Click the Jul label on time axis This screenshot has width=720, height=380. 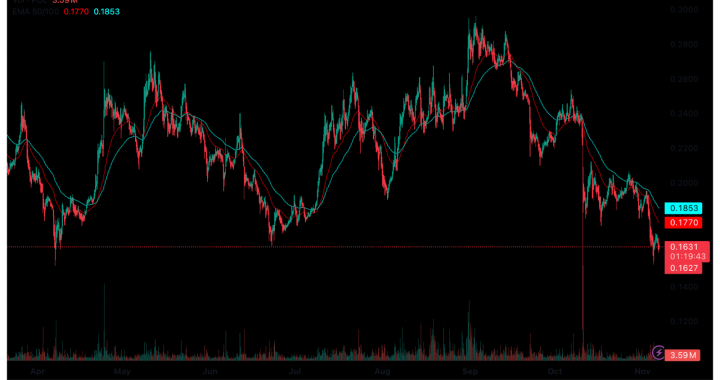point(294,371)
